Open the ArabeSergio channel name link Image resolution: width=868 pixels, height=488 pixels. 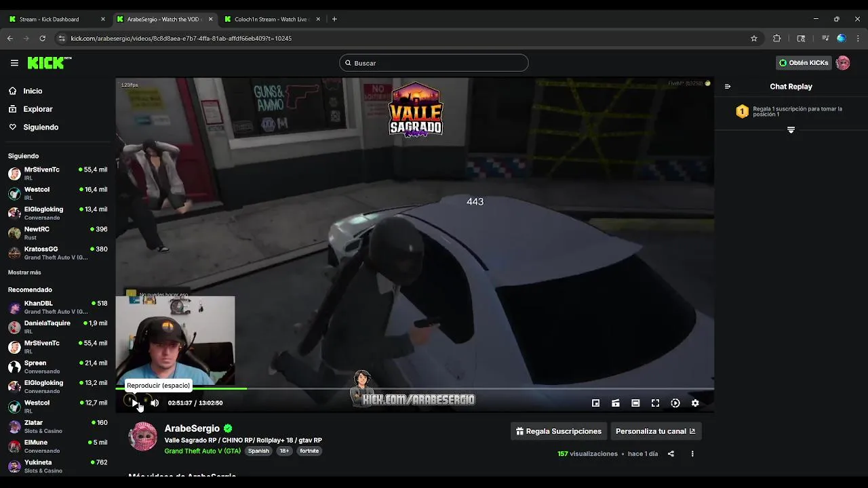[192, 428]
